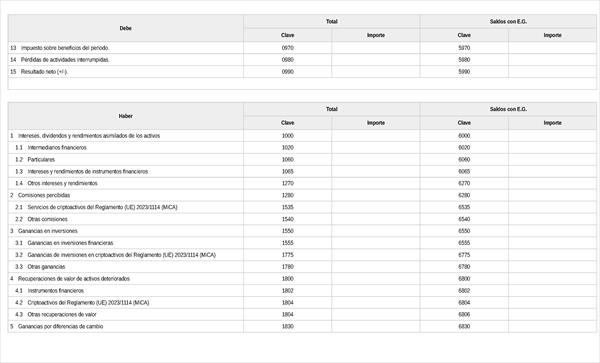Click Total Importe field for Particulares row
This screenshot has height=363, width=600.
(376, 160)
